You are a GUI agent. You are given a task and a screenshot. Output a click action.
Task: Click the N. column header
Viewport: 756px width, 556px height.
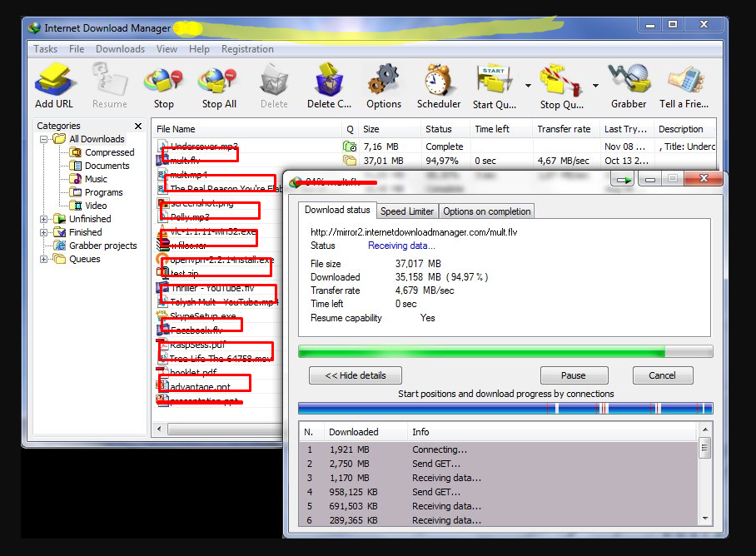[311, 432]
